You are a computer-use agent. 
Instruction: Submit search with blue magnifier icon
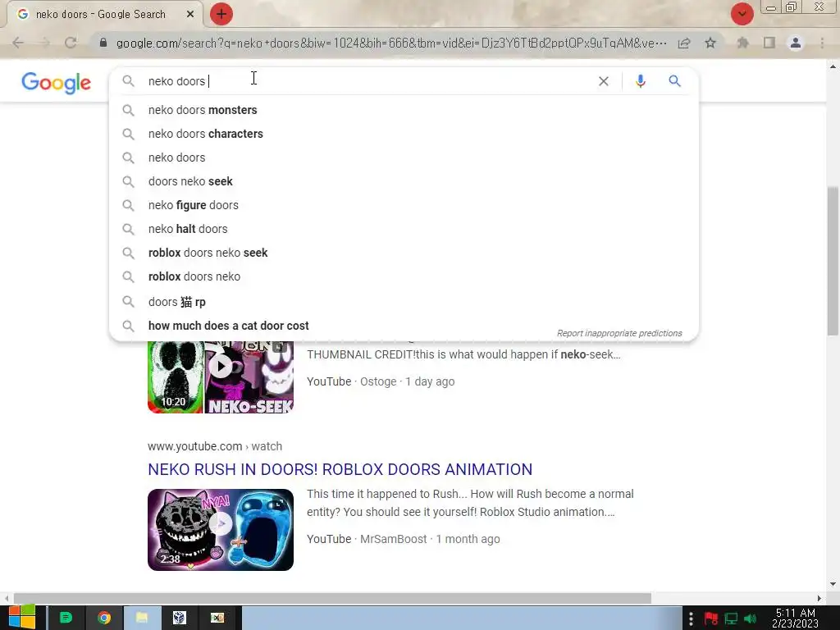[x=674, y=81]
